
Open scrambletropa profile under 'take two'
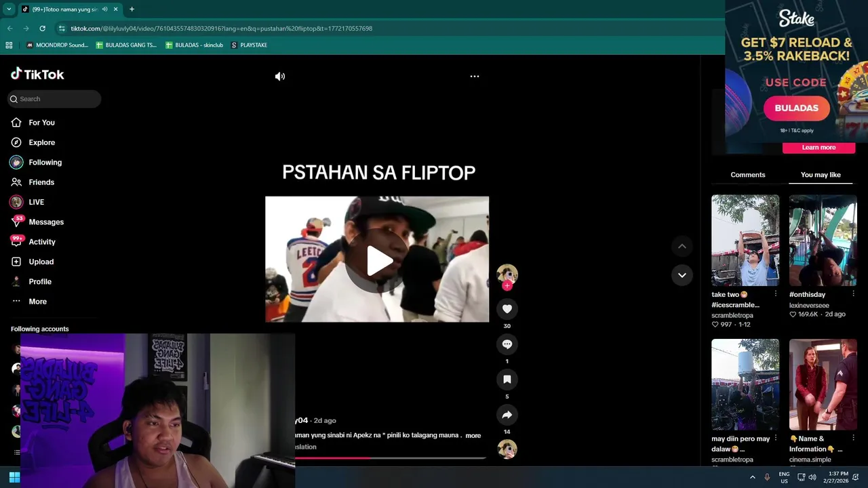coord(732,315)
